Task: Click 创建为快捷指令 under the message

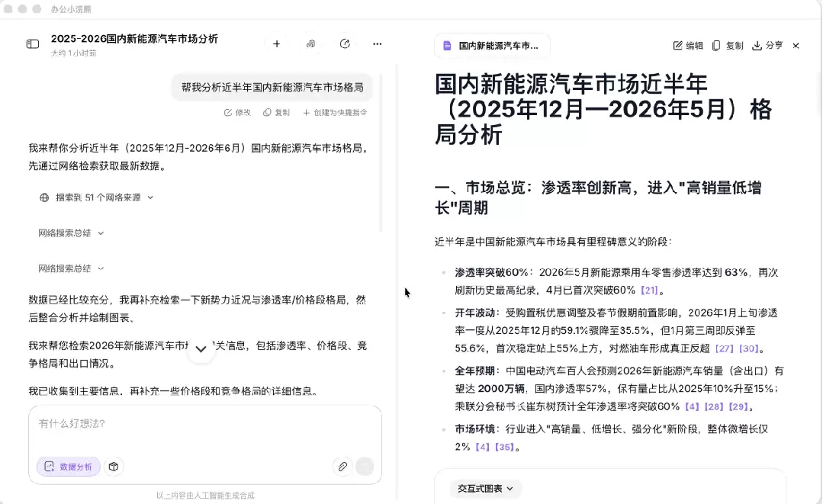Action: tap(335, 112)
